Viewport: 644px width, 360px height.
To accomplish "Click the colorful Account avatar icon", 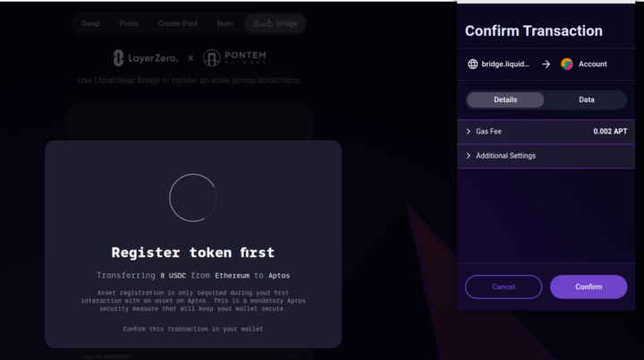I will 567,64.
